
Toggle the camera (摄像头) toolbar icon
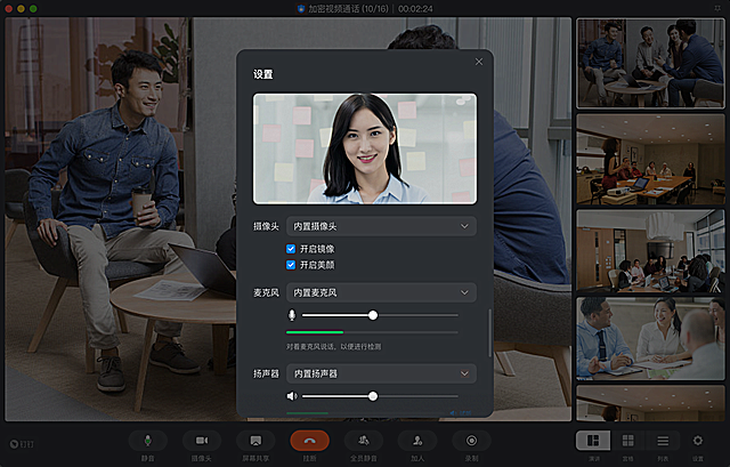click(202, 440)
